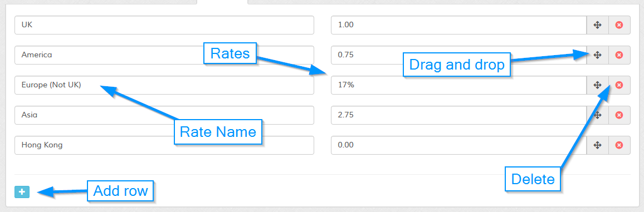The image size is (644, 212).
Task: Click the drag handle icon for Asia row
Action: [598, 115]
